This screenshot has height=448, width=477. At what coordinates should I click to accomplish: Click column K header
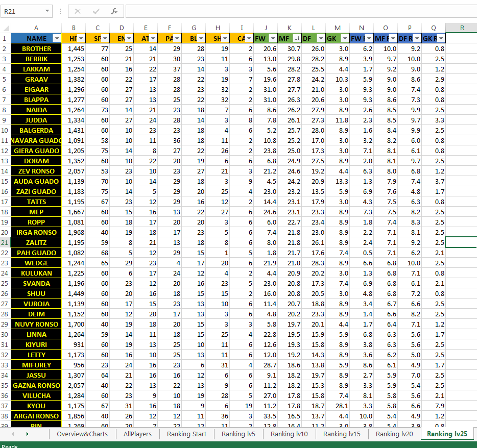(289, 28)
